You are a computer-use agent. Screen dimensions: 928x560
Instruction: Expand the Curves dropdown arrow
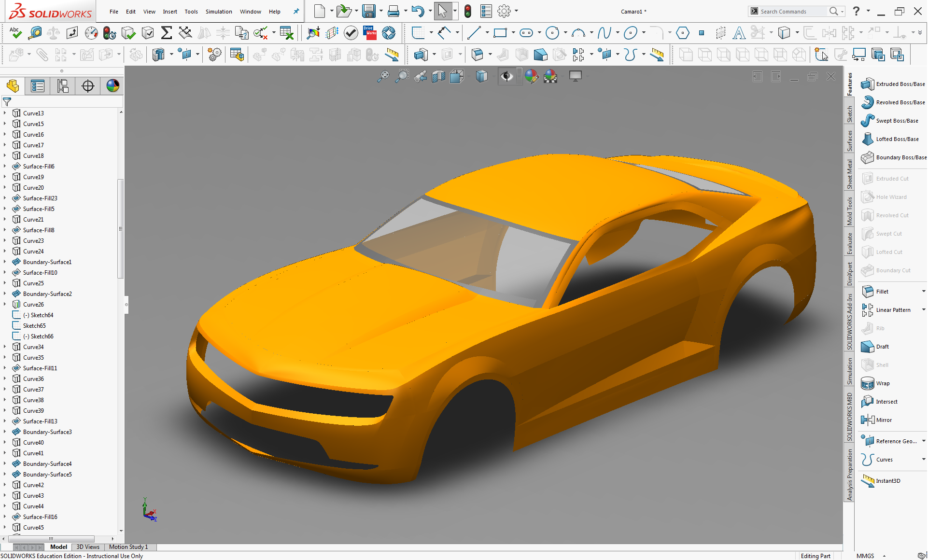coord(923,460)
